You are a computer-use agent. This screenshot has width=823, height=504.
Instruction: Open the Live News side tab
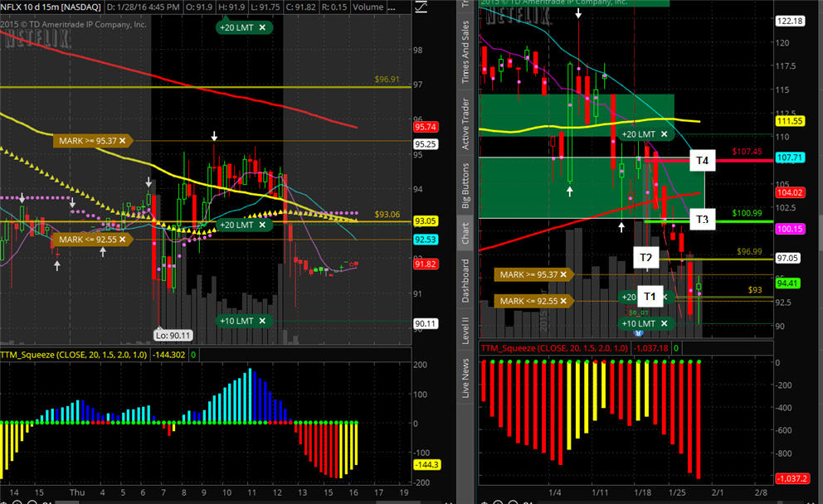point(465,378)
